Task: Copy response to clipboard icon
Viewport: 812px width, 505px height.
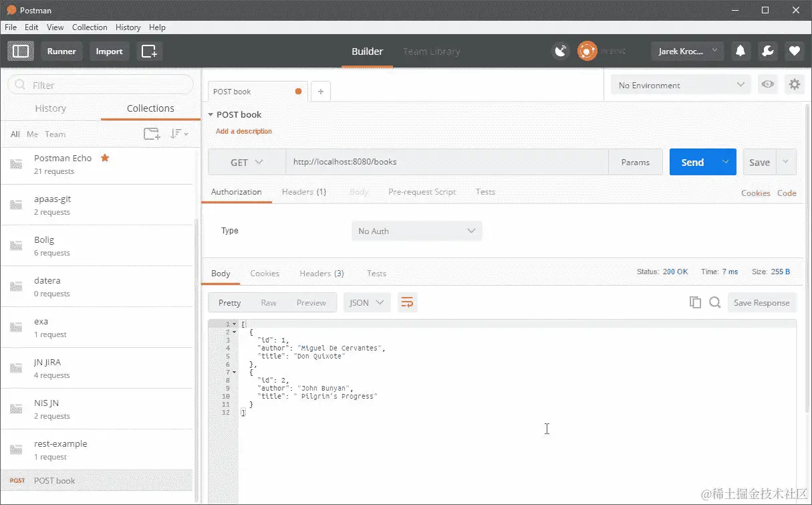Action: click(x=695, y=302)
